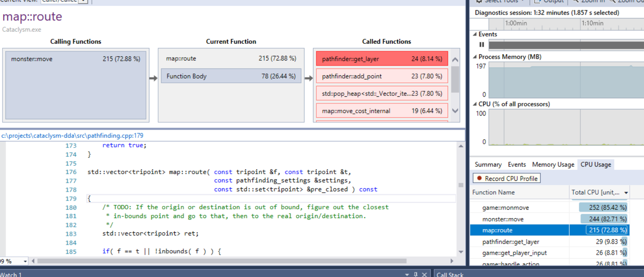
Task: Click code editor horizontal scroll right arrow
Action: click(x=452, y=261)
